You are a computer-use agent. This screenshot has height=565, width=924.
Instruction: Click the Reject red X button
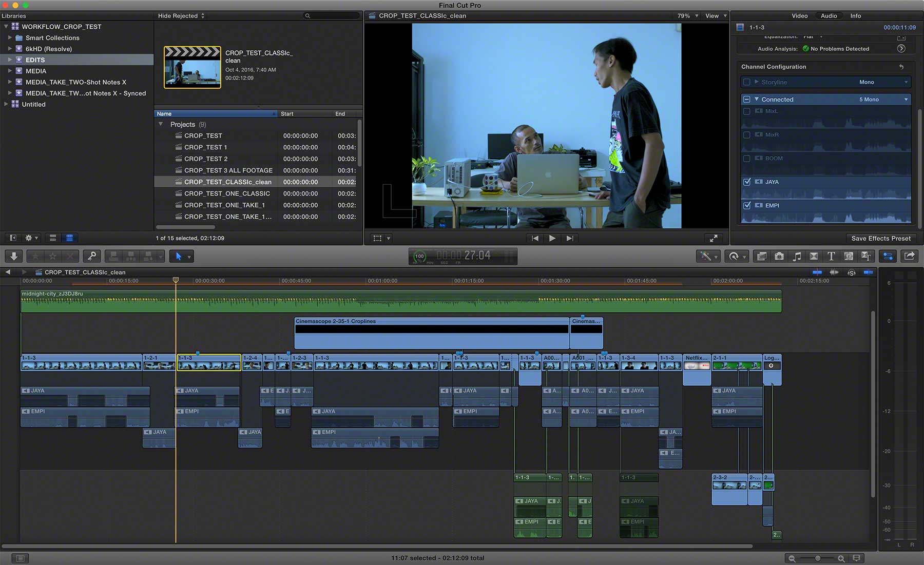point(70,256)
